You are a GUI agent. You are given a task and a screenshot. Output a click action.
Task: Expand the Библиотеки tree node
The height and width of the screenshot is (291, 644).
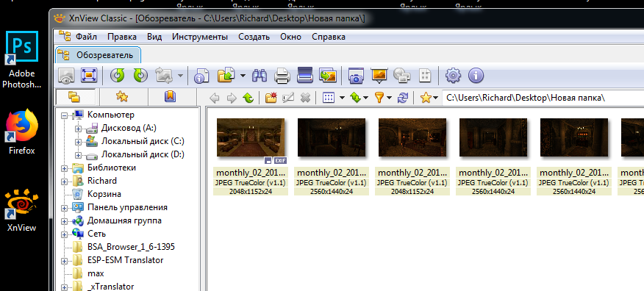[x=64, y=169]
